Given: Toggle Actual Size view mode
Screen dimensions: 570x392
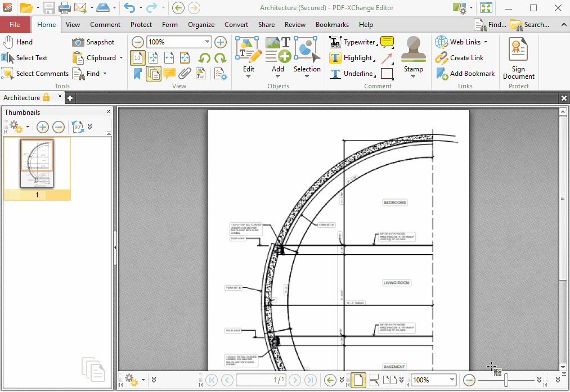Looking at the screenshot, I should [137, 58].
